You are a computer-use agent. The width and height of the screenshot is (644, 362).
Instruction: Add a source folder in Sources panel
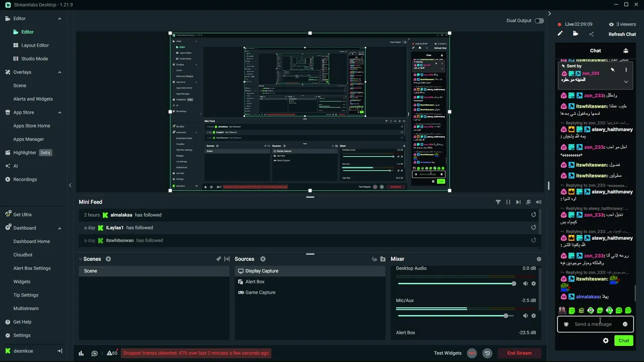pos(383,259)
